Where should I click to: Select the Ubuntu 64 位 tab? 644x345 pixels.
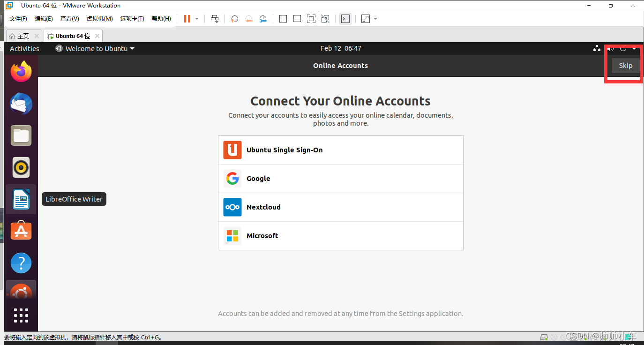[73, 36]
